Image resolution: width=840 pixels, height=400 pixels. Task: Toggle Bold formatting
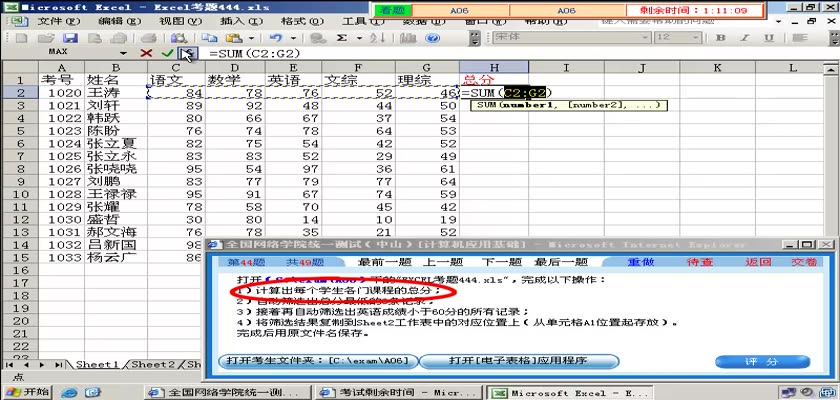pos(721,37)
